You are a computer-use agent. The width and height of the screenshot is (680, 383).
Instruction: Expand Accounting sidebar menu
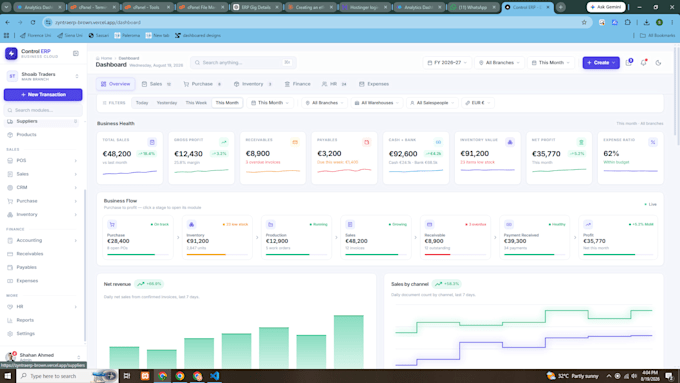point(42,240)
